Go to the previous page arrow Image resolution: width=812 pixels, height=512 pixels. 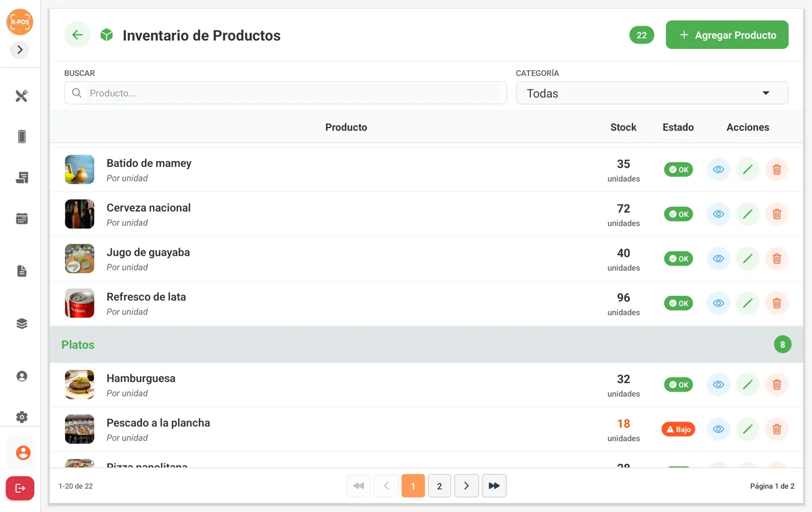click(x=386, y=486)
